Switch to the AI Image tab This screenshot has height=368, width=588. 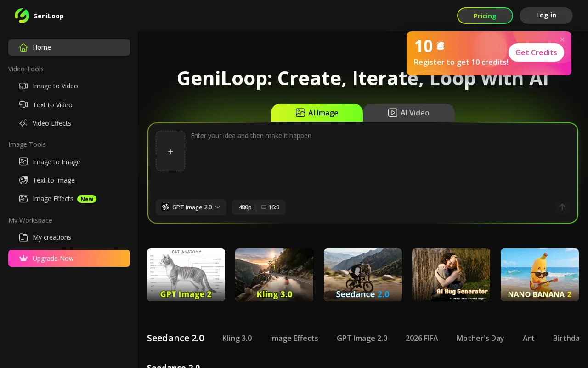[317, 113]
